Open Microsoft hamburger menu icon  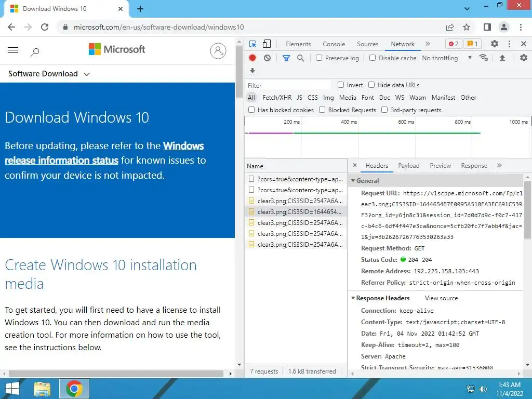[13, 50]
